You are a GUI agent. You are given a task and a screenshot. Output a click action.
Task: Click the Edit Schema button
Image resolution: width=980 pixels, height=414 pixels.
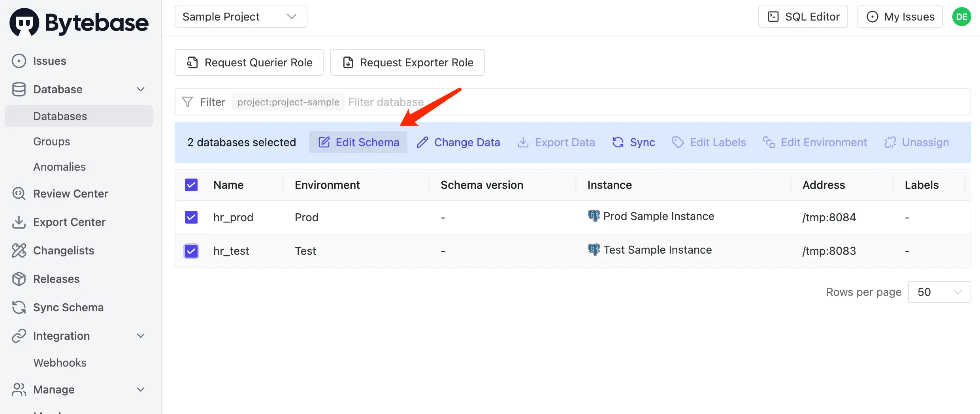(x=358, y=142)
